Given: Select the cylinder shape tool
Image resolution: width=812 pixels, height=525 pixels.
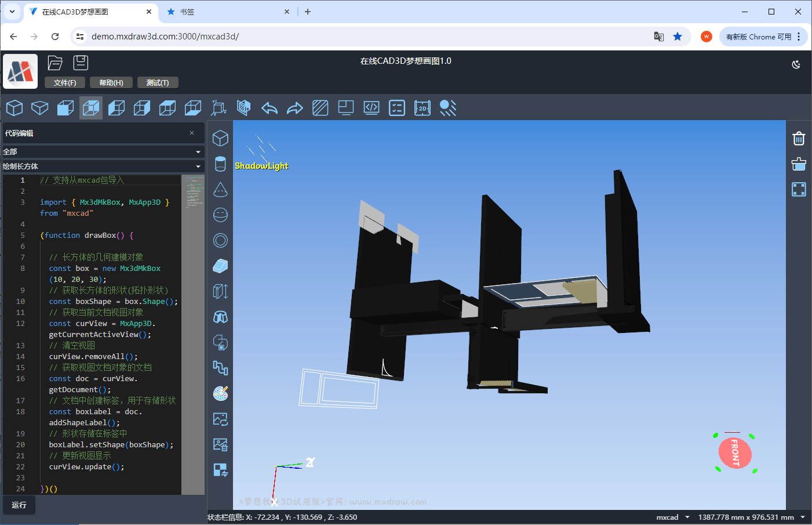Looking at the screenshot, I should click(x=220, y=164).
